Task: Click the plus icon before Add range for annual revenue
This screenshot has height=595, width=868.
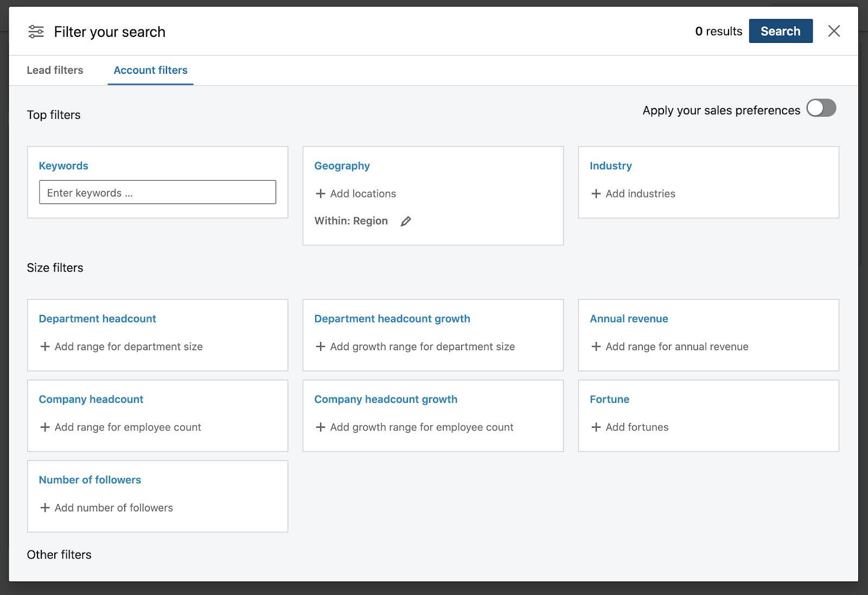Action: click(x=596, y=346)
